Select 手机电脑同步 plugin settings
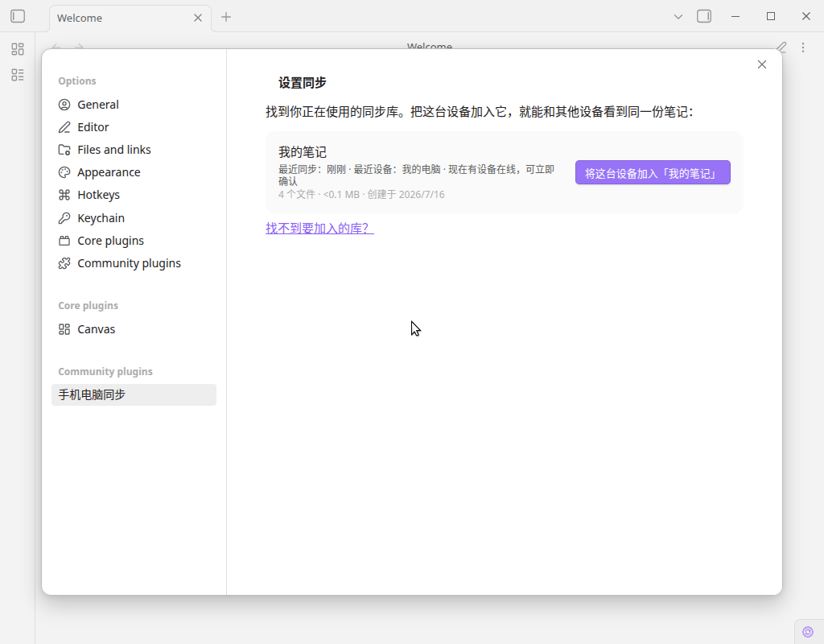The height and width of the screenshot is (644, 824). [134, 394]
